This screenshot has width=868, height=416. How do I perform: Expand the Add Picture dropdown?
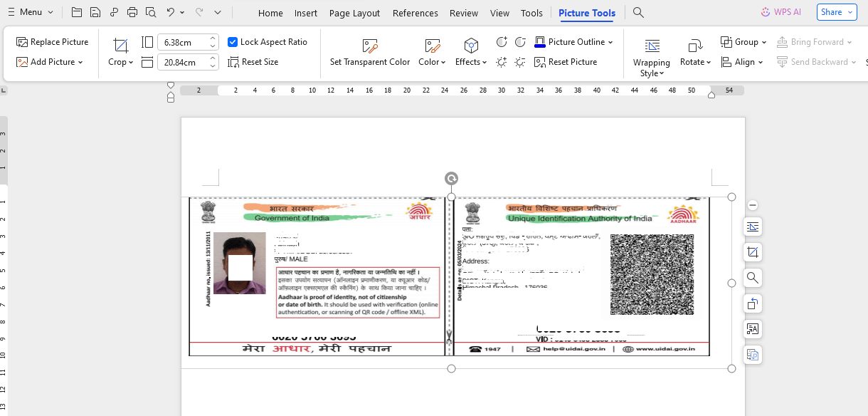(x=80, y=62)
